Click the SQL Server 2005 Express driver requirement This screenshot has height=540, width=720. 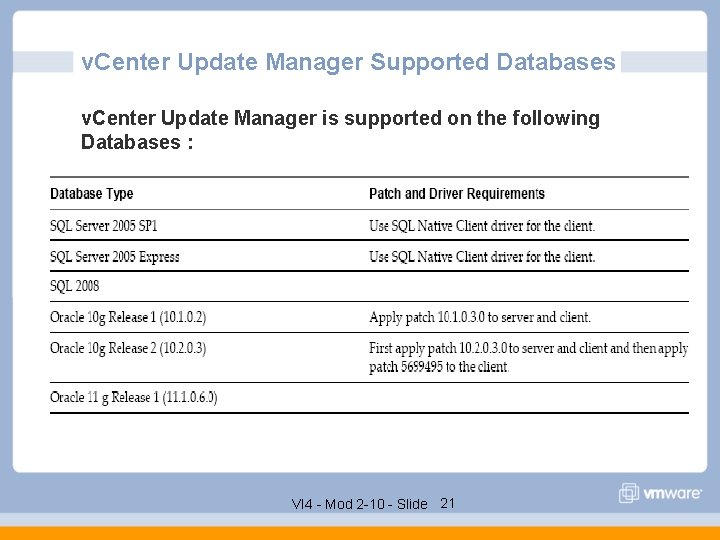(482, 257)
